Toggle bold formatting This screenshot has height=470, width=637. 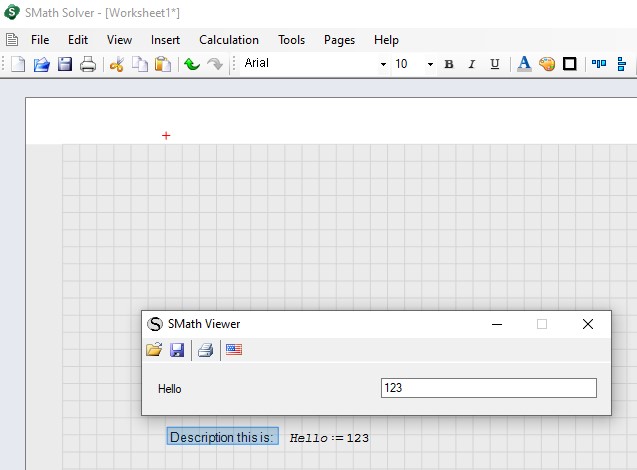point(448,64)
